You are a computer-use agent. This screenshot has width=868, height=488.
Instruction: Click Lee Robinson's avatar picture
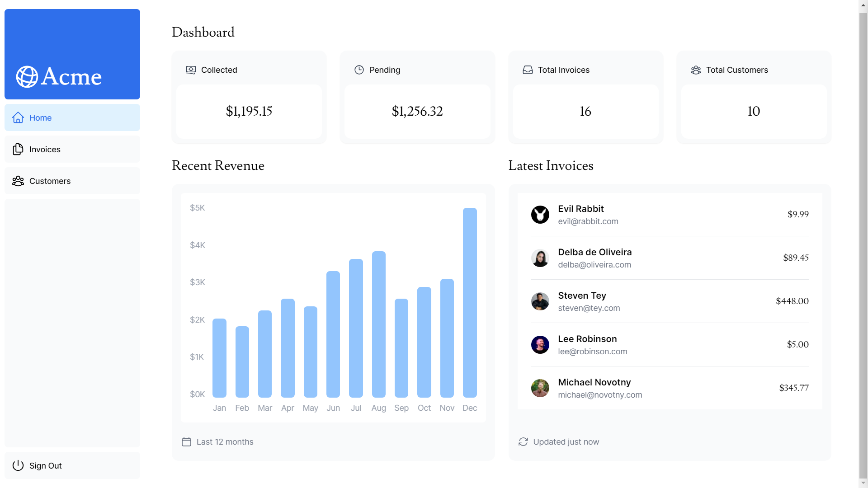[540, 345]
